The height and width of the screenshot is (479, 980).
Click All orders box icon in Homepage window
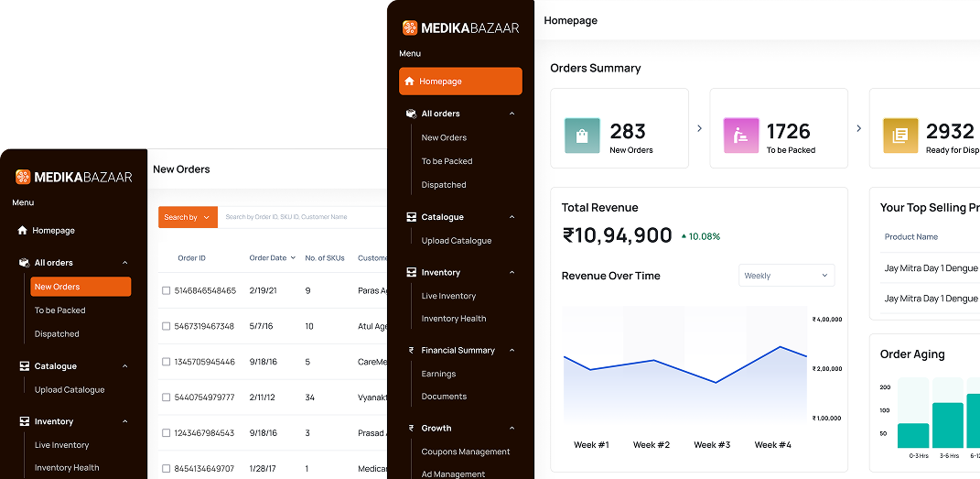[411, 114]
